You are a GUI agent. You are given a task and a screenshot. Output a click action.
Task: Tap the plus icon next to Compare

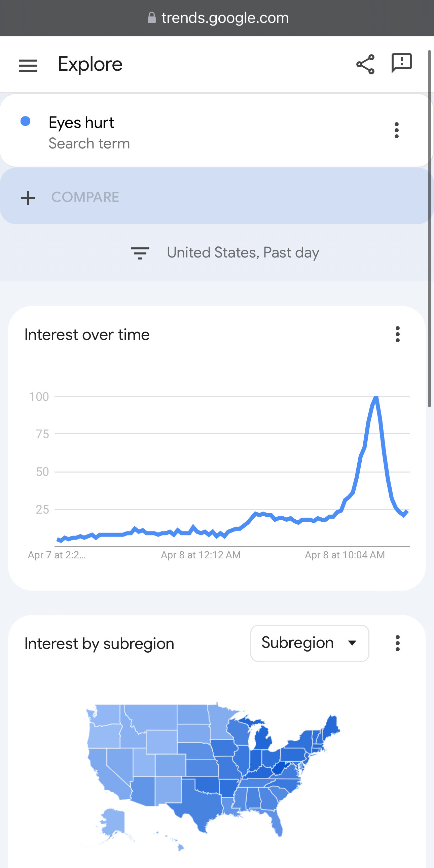coord(28,198)
